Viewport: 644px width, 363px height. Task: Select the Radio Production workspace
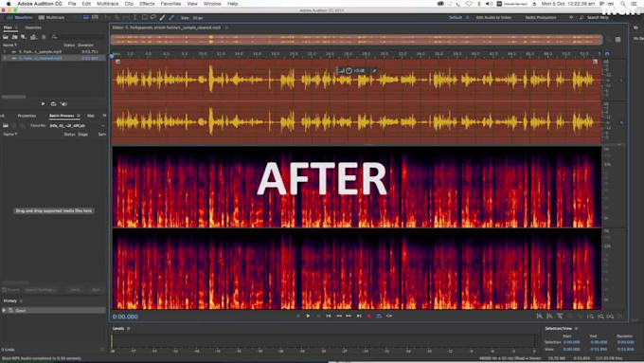tap(541, 18)
